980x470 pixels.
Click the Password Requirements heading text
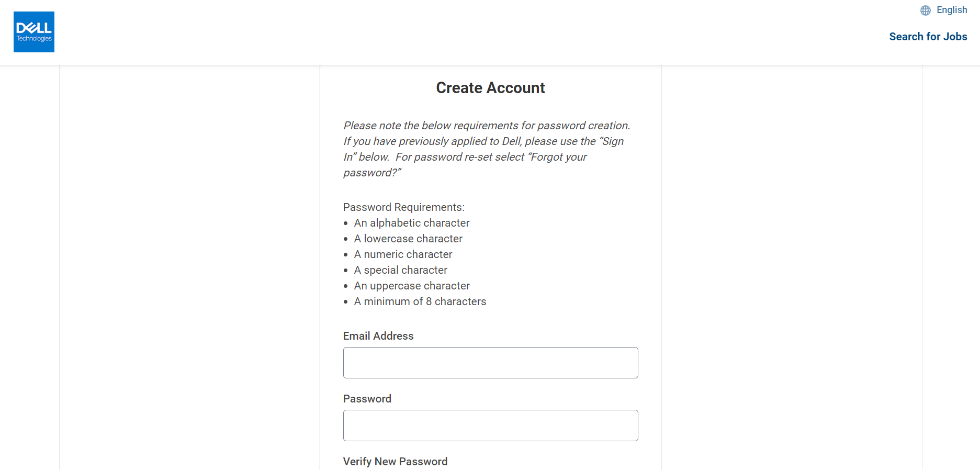click(x=403, y=207)
